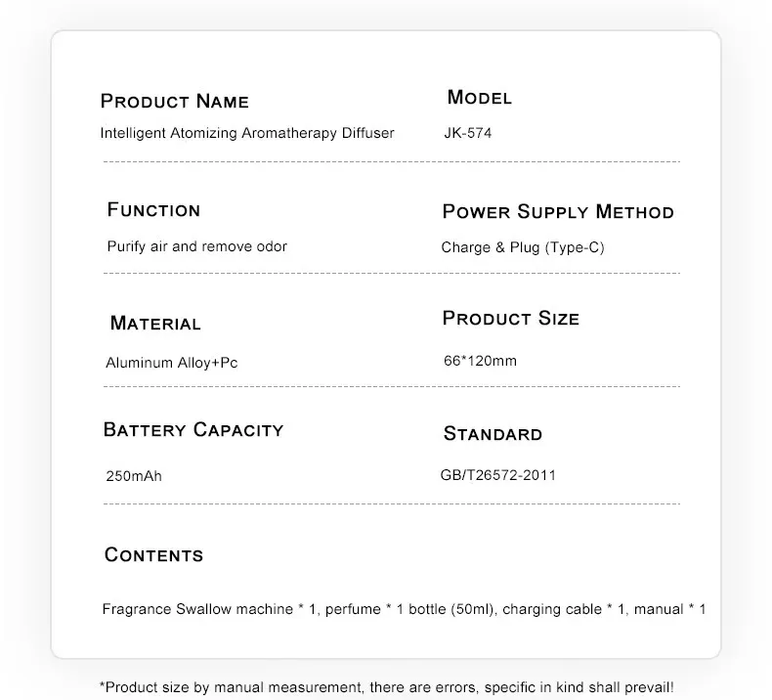The height and width of the screenshot is (700, 772).
Task: Select the Fragrance Swallow machine contents line
Action: [404, 609]
